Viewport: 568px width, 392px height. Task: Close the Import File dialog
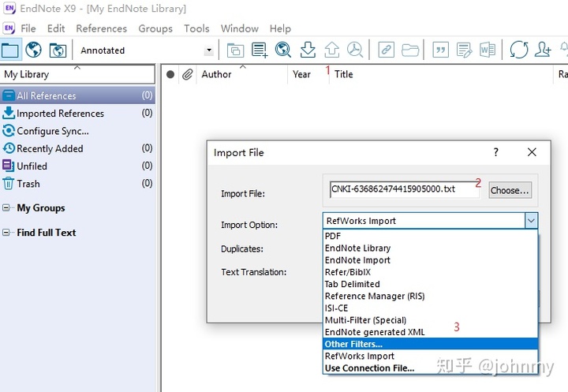point(532,152)
